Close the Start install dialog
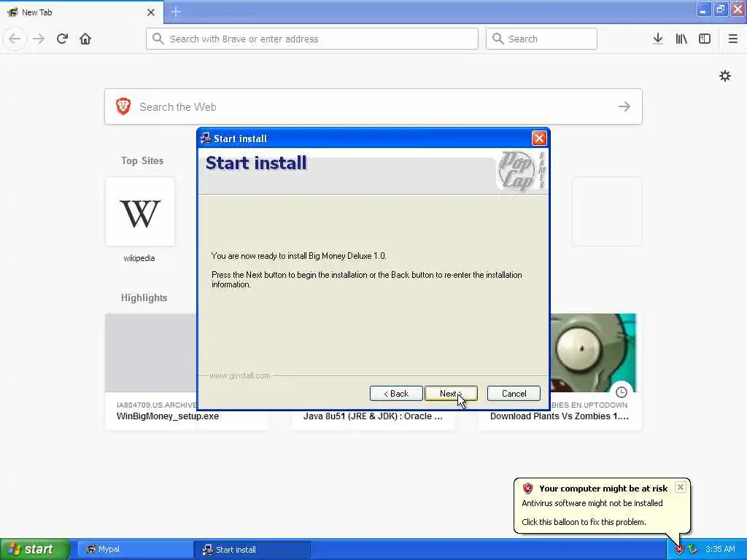The height and width of the screenshot is (560, 747). click(x=539, y=138)
